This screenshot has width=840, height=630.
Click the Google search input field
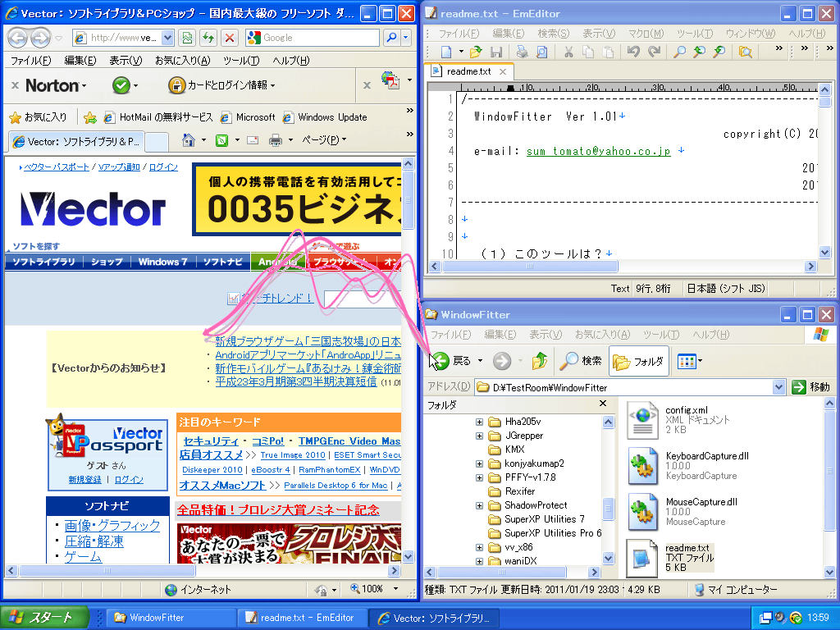(319, 38)
